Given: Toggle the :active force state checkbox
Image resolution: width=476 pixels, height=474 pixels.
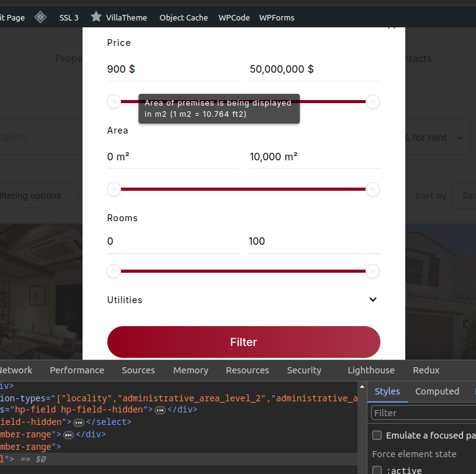Looking at the screenshot, I should [x=377, y=471].
